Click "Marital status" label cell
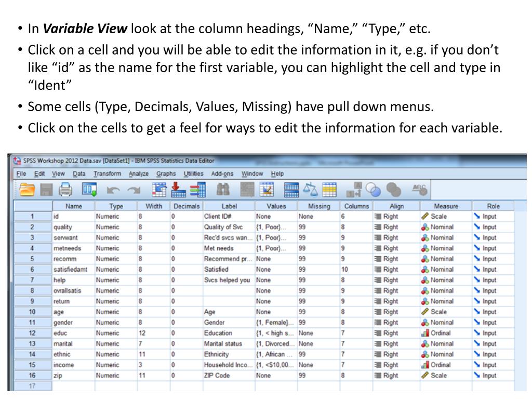Screen dimensions: 532x399 click(229, 343)
